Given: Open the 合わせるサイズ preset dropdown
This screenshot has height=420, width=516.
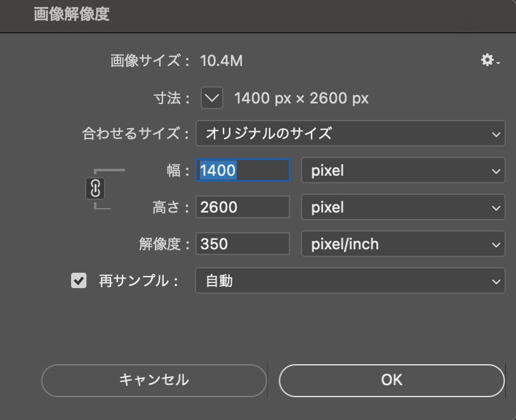Looking at the screenshot, I should tap(350, 134).
